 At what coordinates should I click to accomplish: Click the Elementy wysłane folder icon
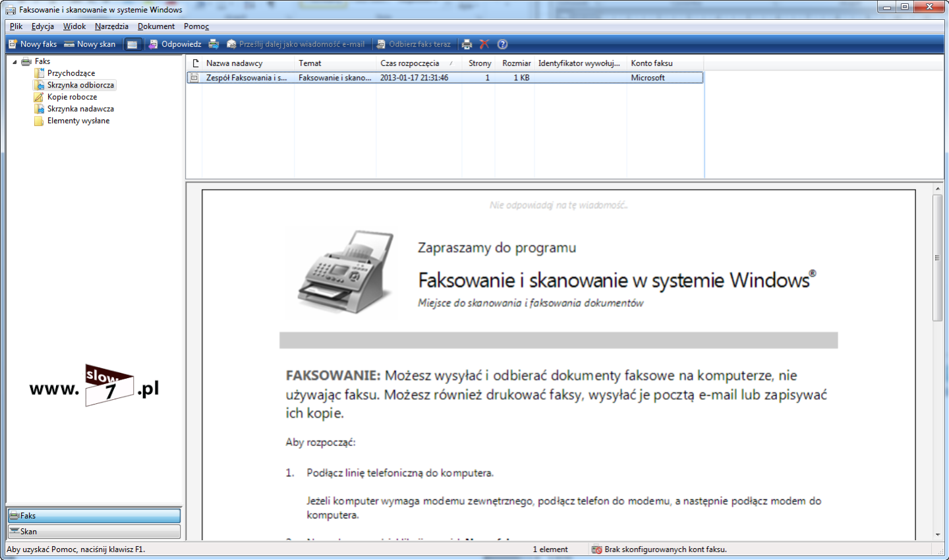(x=39, y=121)
